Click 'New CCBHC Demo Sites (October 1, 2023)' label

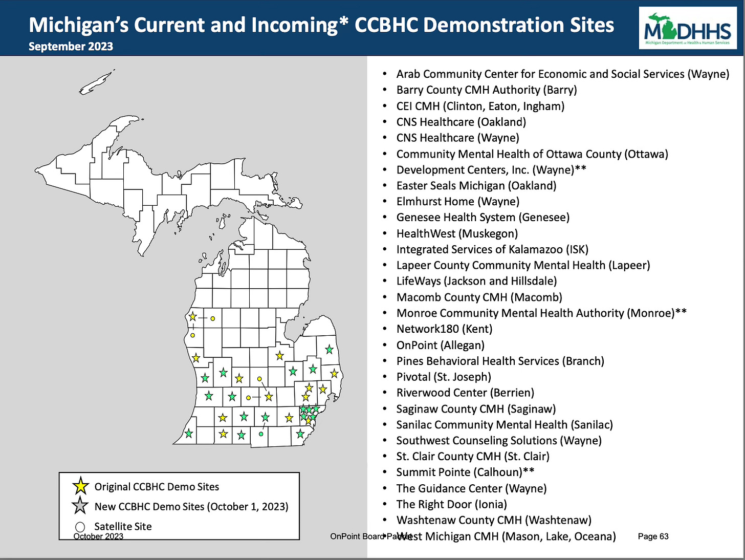click(x=191, y=506)
